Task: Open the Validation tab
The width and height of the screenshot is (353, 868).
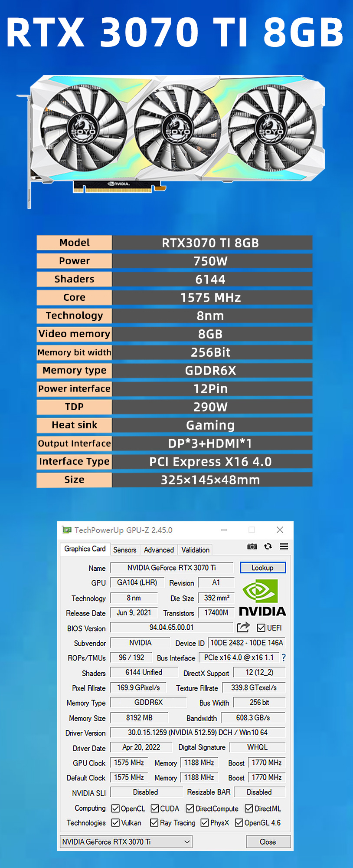Action: pyautogui.click(x=195, y=550)
